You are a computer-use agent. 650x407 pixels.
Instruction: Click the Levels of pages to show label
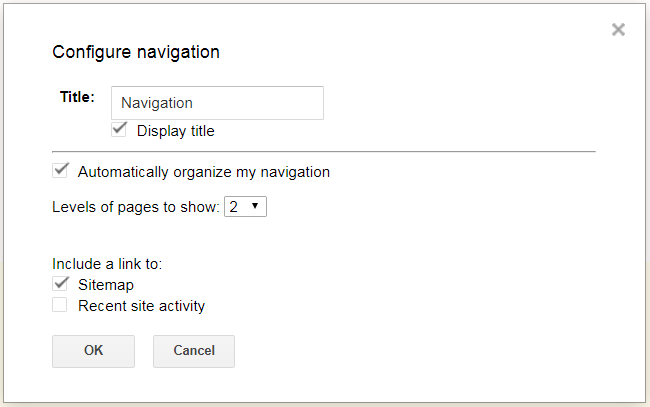point(136,207)
